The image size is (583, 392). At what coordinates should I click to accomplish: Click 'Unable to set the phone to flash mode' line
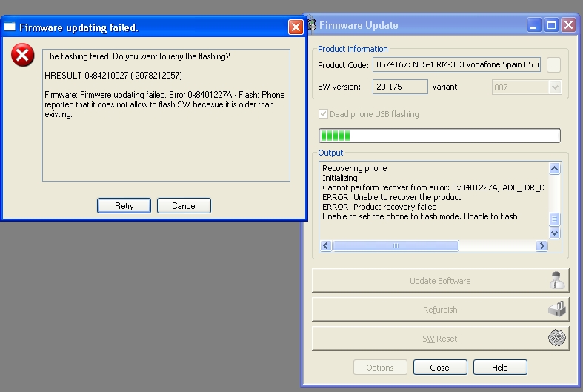pos(421,216)
